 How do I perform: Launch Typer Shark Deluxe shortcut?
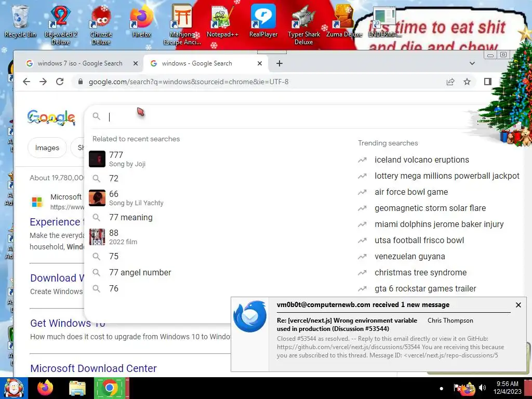click(x=303, y=24)
